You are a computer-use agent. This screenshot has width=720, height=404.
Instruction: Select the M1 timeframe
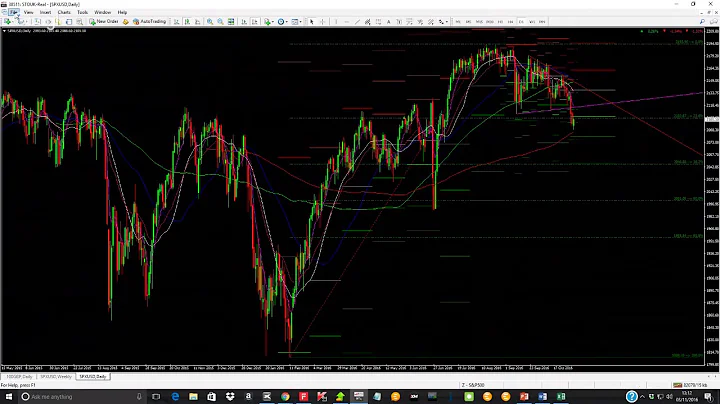(458, 22)
